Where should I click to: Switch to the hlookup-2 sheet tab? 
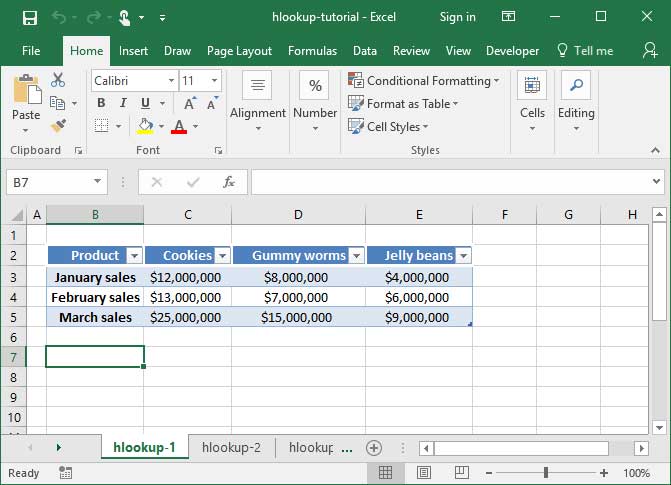pos(231,447)
